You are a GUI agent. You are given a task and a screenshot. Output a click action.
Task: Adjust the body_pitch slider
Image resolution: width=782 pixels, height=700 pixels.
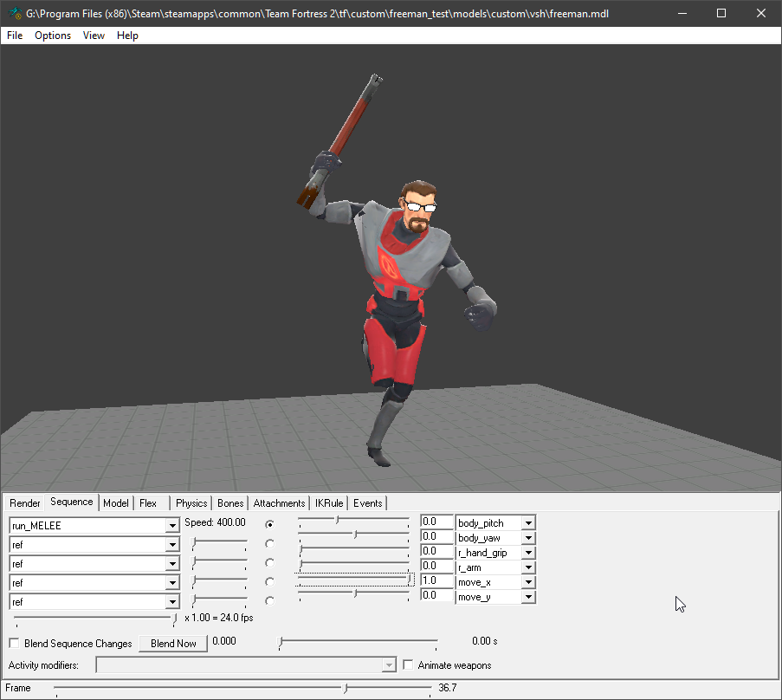pos(353,522)
